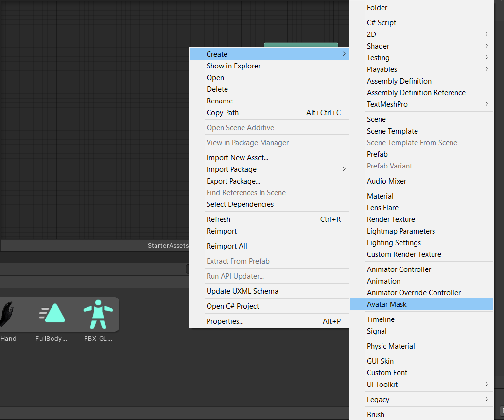Choose Rename in context menu
Viewport: 504px width, 420px height.
click(x=269, y=101)
